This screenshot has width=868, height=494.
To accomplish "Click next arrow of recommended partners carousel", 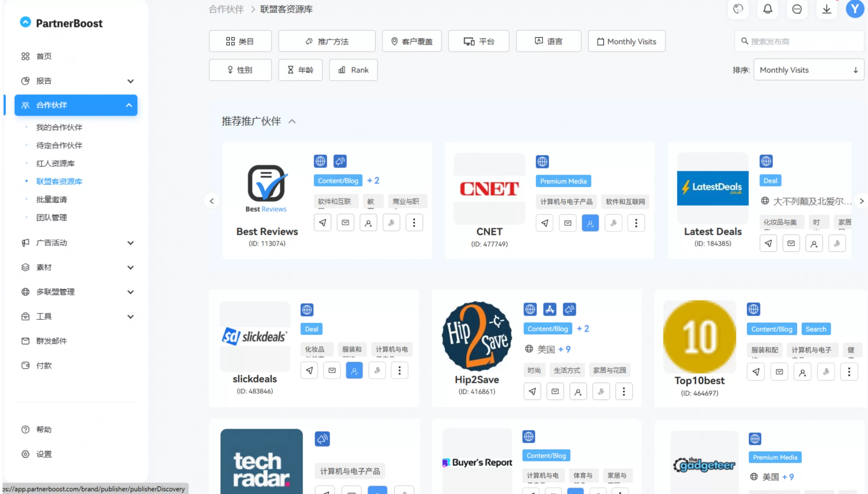I will (x=861, y=201).
